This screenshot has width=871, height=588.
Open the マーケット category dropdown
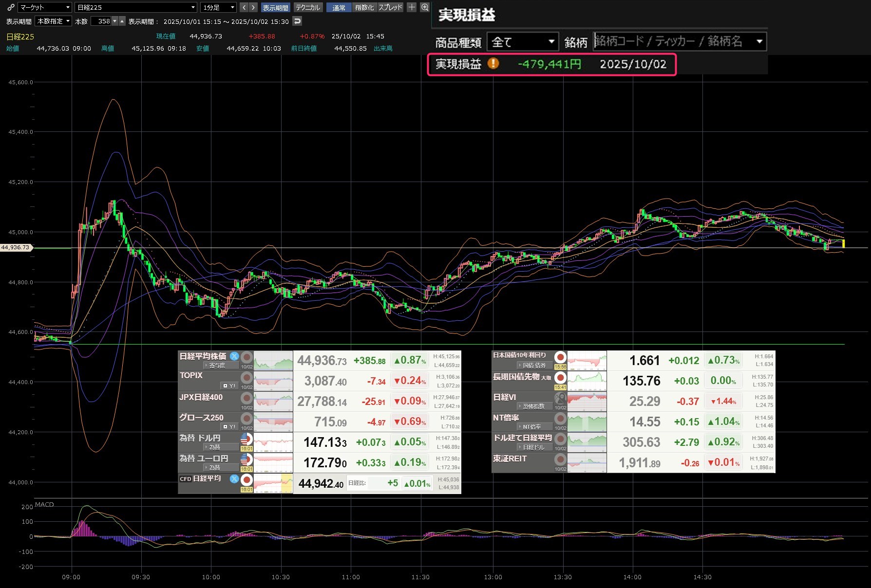coord(45,7)
